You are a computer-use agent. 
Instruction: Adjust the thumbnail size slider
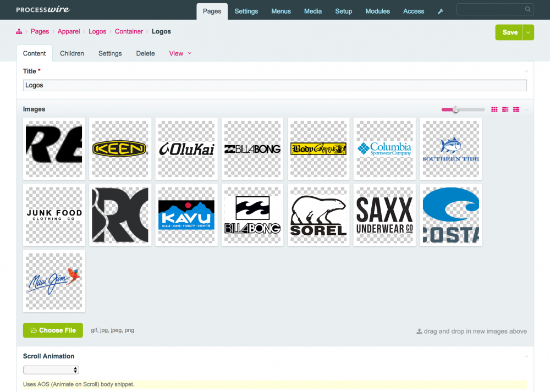click(457, 109)
